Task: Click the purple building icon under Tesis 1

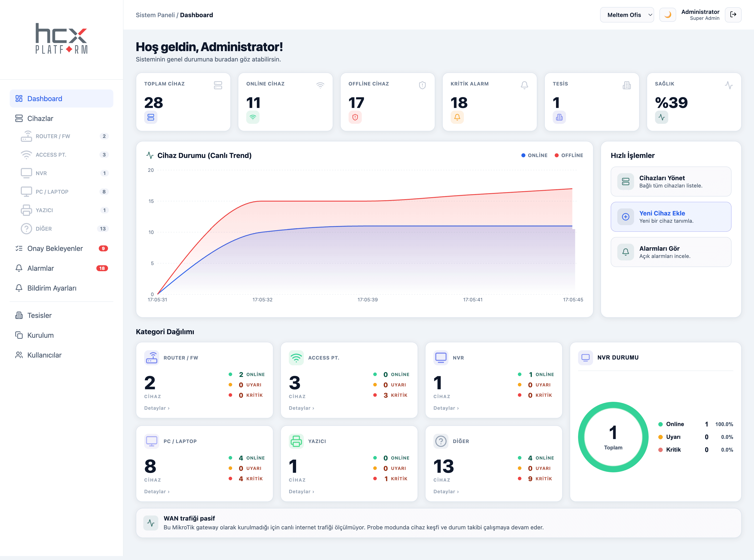Action: (x=559, y=117)
